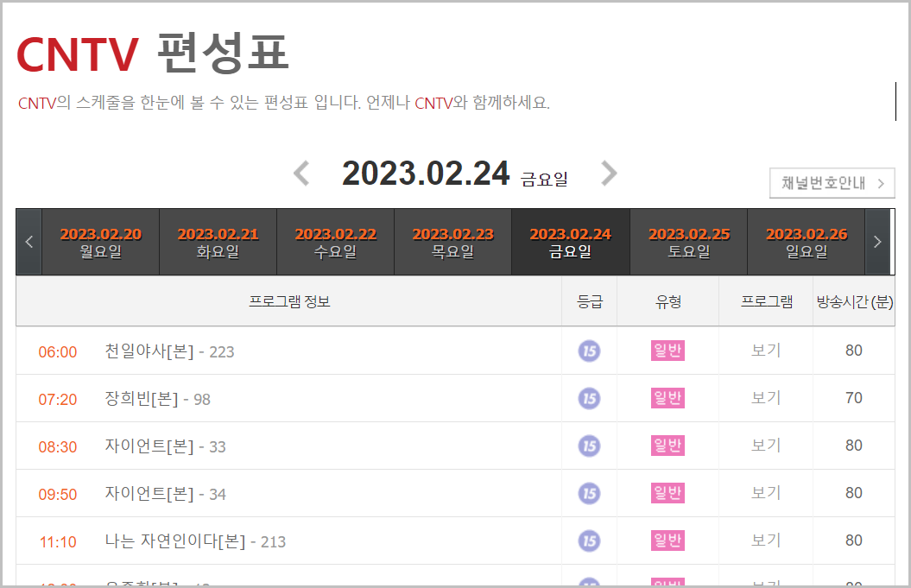The width and height of the screenshot is (911, 588).
Task: Click program title 자이언트[본] - 33
Action: 165,446
